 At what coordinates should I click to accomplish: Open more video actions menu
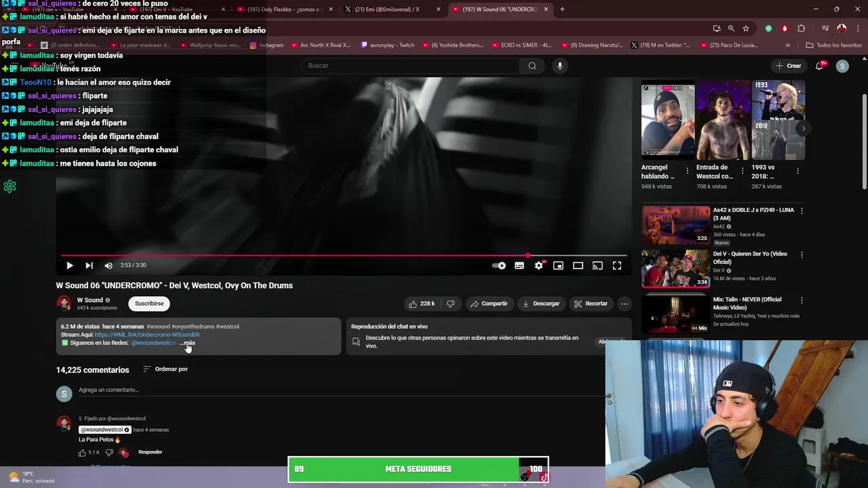point(625,304)
